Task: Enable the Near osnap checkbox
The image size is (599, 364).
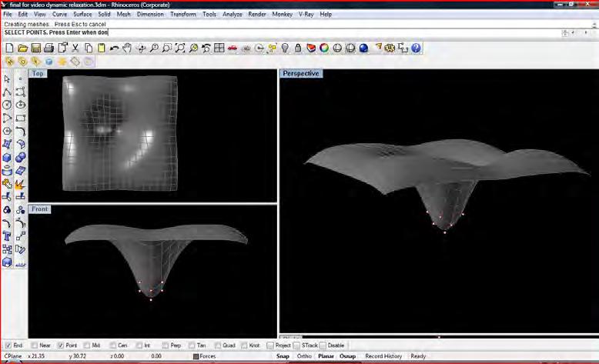Action: point(34,346)
